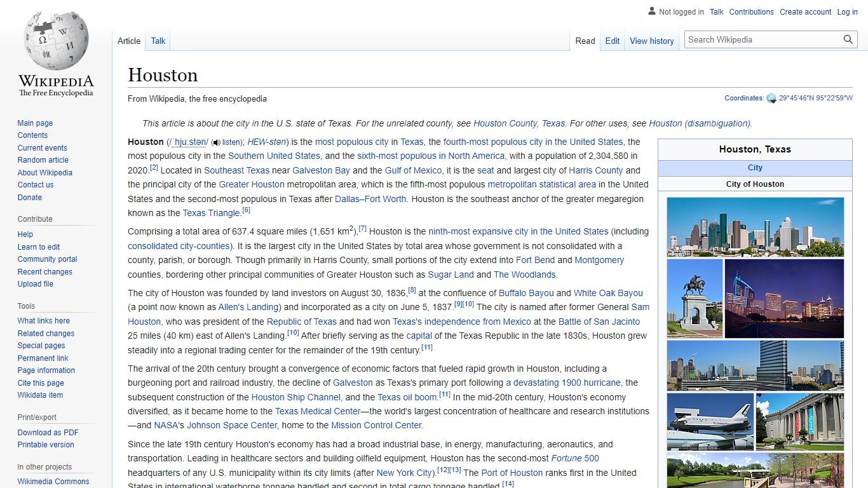Open the downtown panorama thumbnail

click(756, 365)
